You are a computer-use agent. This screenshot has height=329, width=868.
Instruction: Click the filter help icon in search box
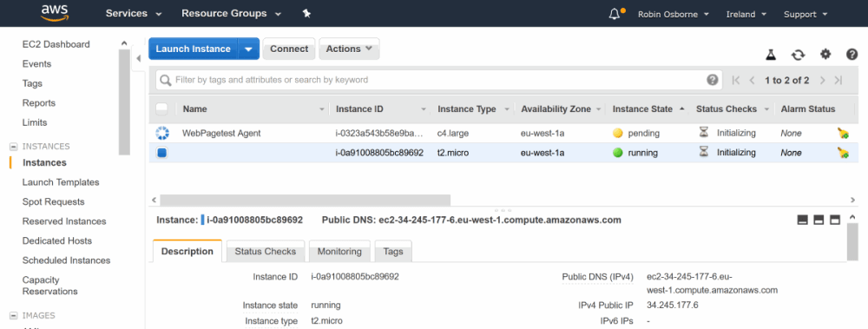(x=713, y=80)
